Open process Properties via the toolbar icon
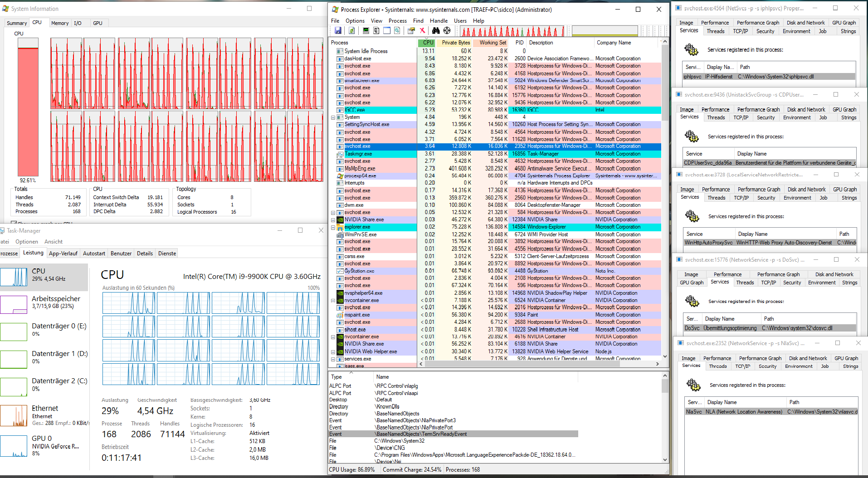Viewport: 868px width, 478px height. point(411,30)
